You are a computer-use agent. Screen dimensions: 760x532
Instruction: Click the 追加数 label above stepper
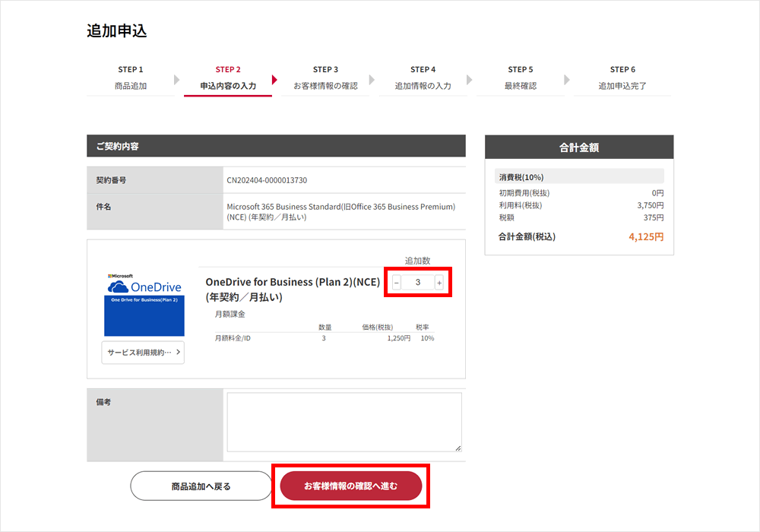tap(418, 261)
